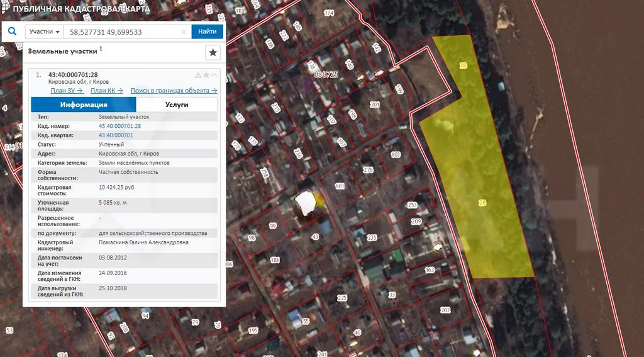Click the Земли населённых пунктов category value

(134, 163)
